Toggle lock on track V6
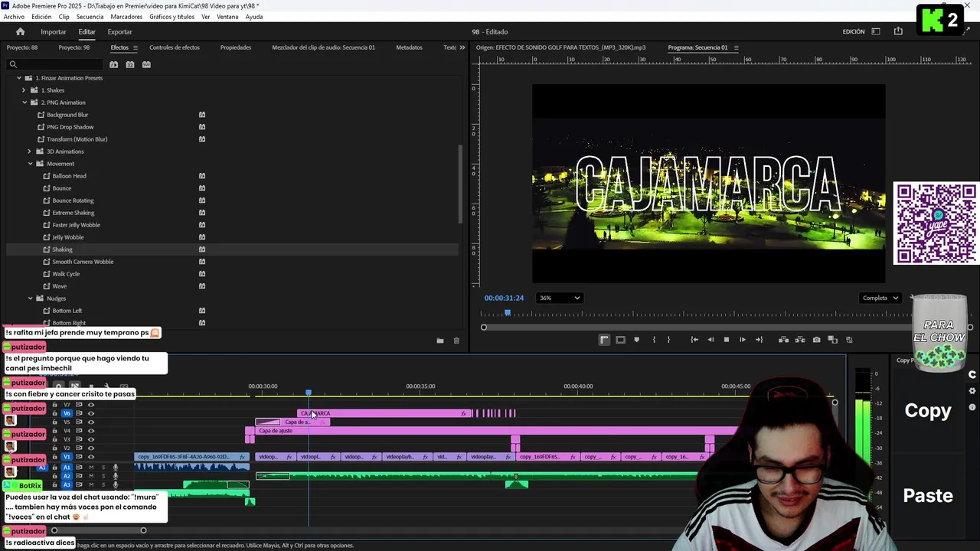This screenshot has height=551, width=980. (54, 413)
